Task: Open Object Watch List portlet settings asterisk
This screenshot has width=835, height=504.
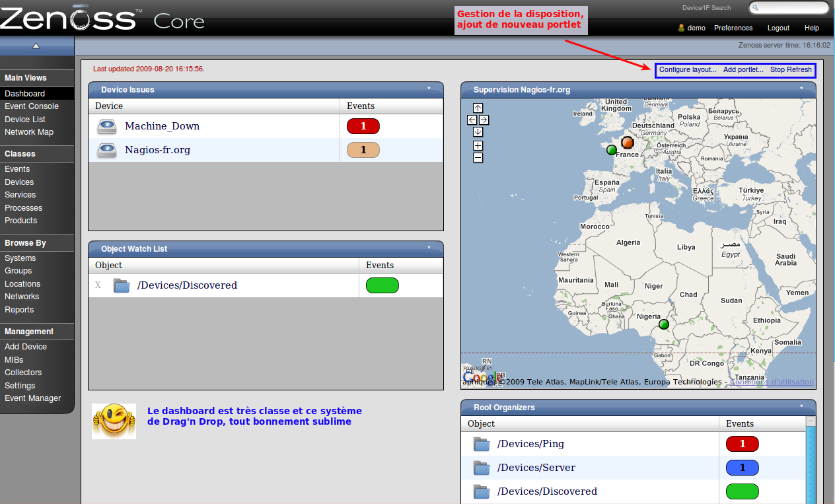Action: click(429, 249)
